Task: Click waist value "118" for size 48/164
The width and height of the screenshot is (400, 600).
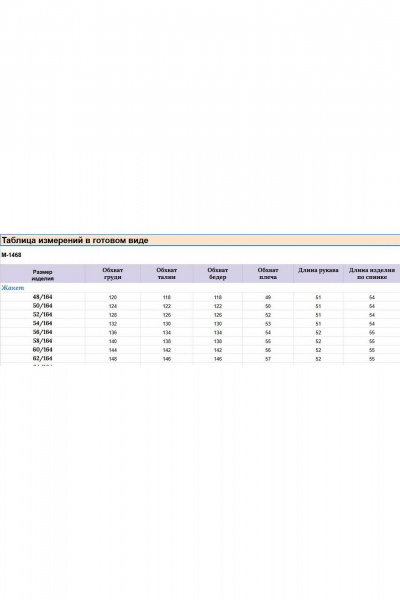Action: (x=167, y=297)
